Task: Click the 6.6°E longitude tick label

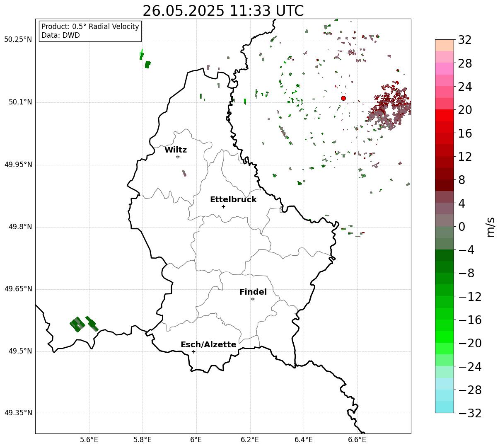Action: pos(357,440)
